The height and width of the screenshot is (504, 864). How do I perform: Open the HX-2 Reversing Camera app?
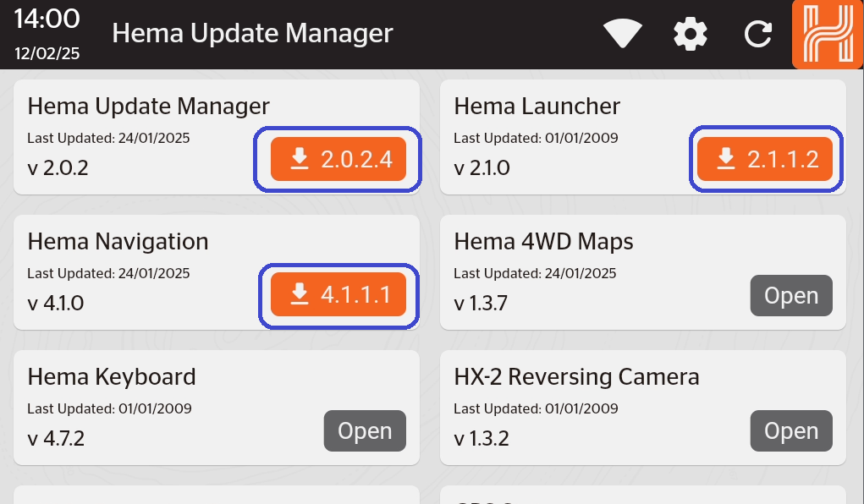[x=791, y=430]
